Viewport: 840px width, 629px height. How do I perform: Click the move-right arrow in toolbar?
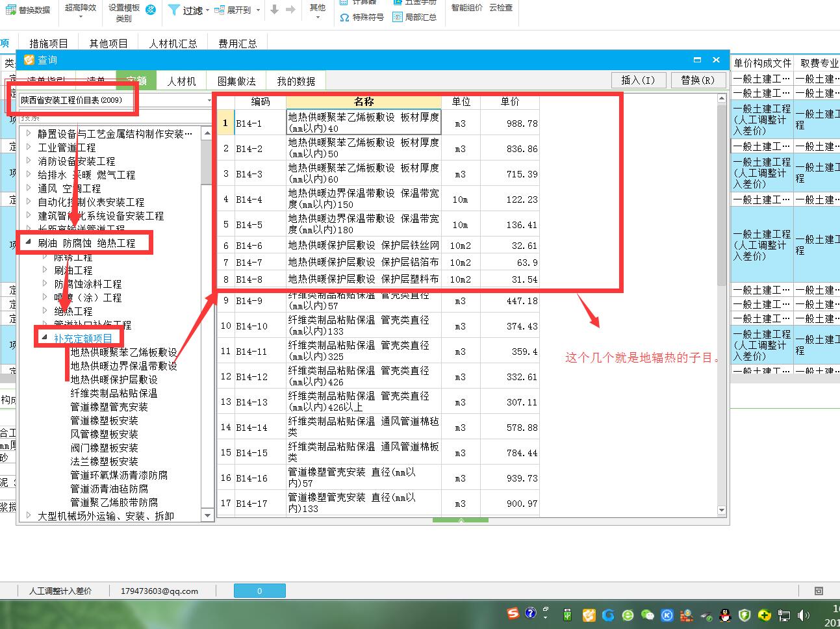click(290, 10)
